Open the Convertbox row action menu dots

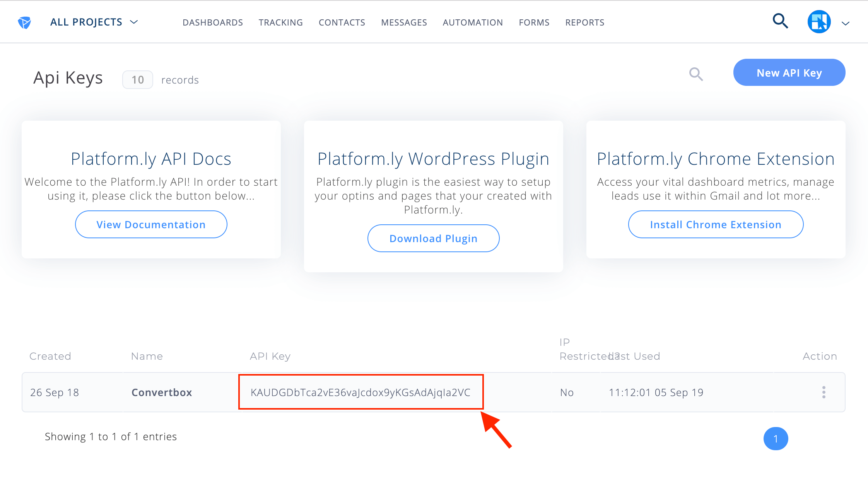[x=824, y=392]
